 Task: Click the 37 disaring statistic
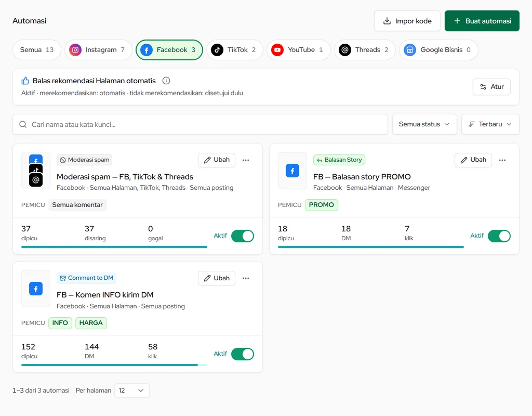click(95, 233)
